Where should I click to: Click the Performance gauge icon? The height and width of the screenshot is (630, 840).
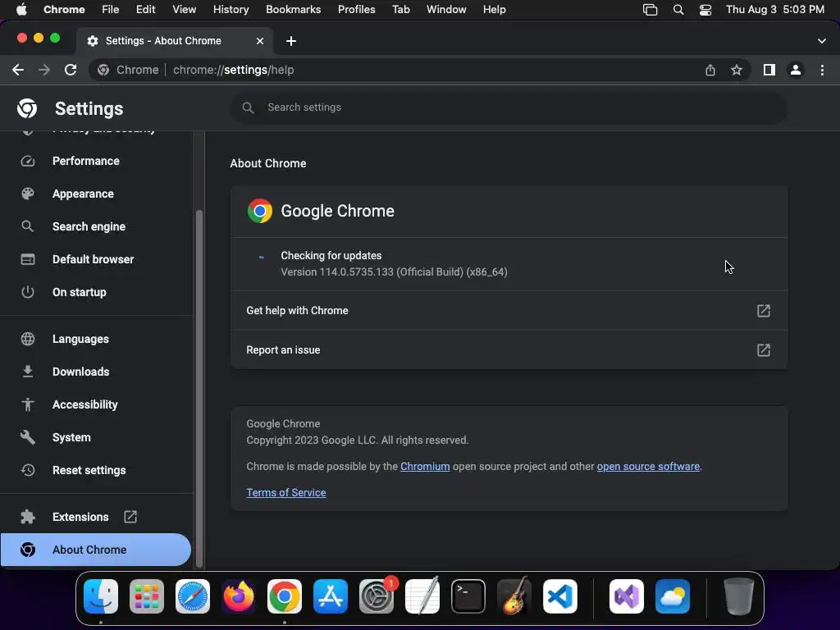click(x=27, y=162)
